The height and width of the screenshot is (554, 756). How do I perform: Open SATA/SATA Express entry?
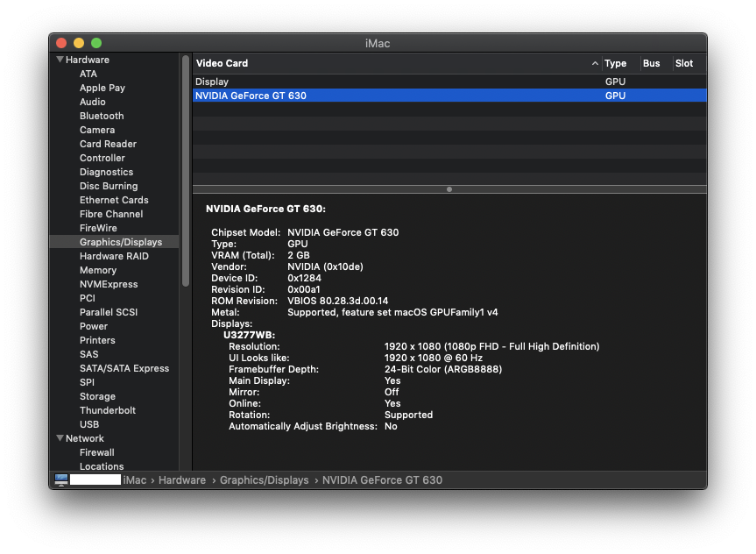tap(124, 367)
